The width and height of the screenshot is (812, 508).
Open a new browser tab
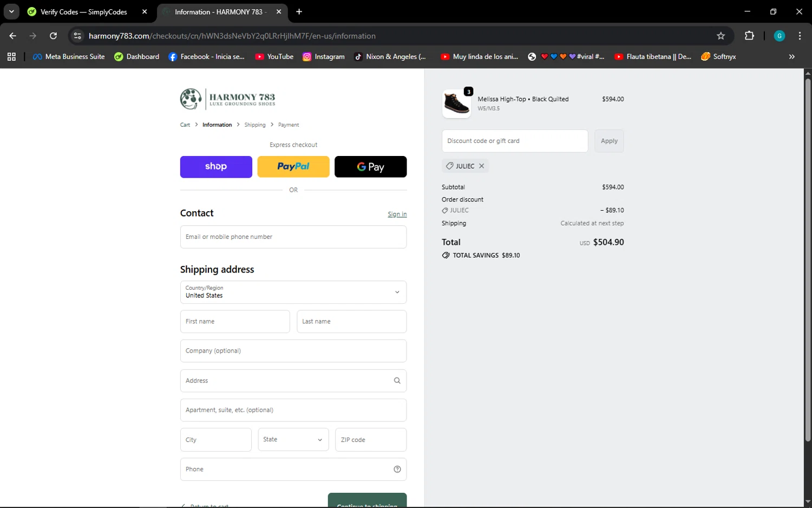(x=299, y=11)
